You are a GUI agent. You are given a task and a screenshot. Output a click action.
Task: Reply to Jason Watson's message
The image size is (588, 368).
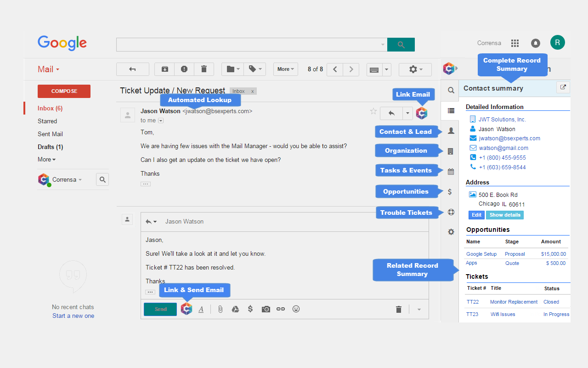[391, 113]
